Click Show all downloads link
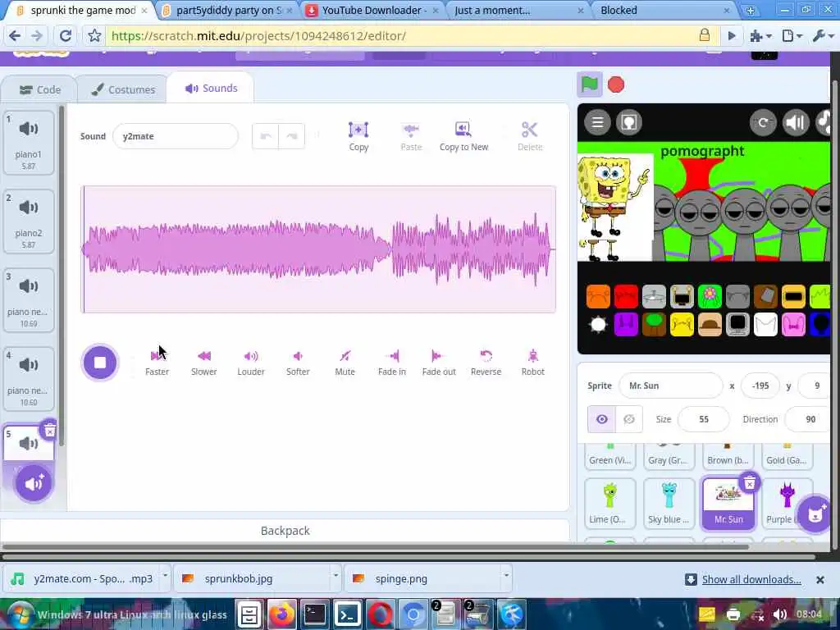This screenshot has height=630, width=840. pyautogui.click(x=751, y=579)
